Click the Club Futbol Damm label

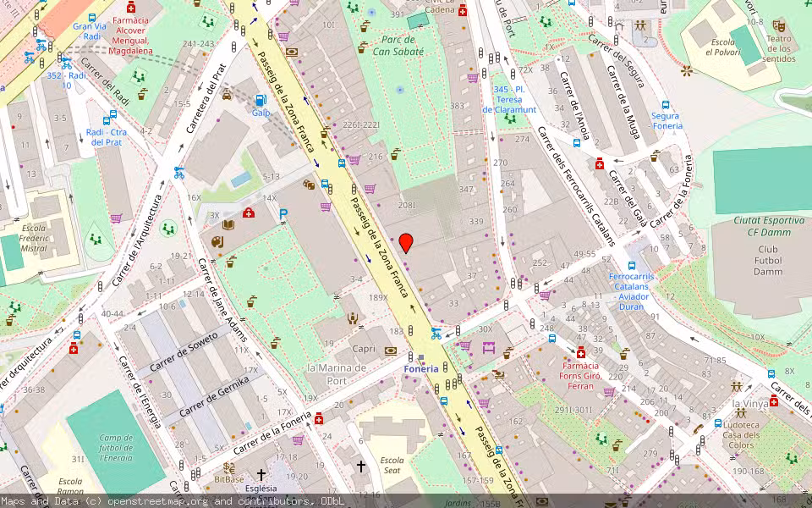(768, 259)
